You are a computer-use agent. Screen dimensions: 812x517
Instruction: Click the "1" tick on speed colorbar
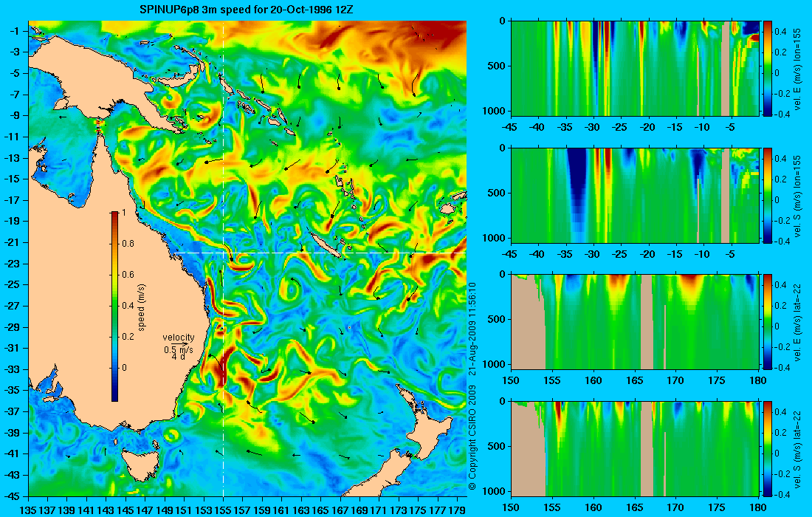click(123, 213)
